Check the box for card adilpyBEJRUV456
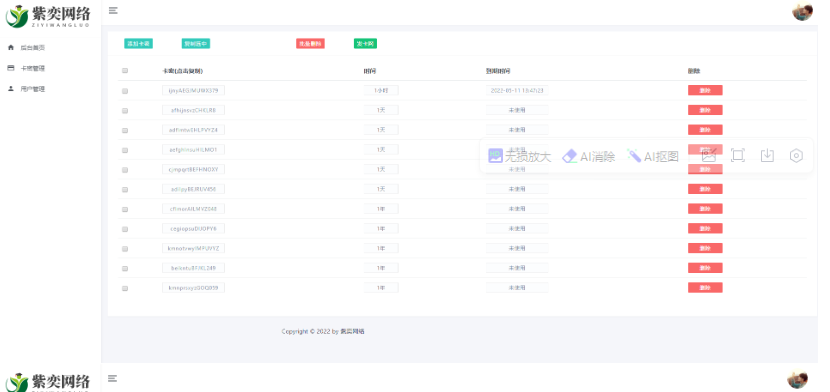This screenshot has width=830, height=392. pyautogui.click(x=125, y=190)
